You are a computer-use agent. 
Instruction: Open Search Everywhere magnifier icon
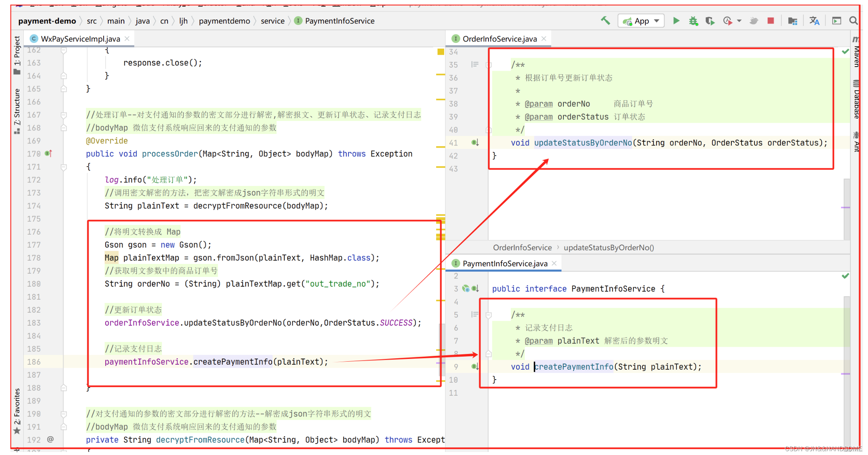[x=853, y=21]
